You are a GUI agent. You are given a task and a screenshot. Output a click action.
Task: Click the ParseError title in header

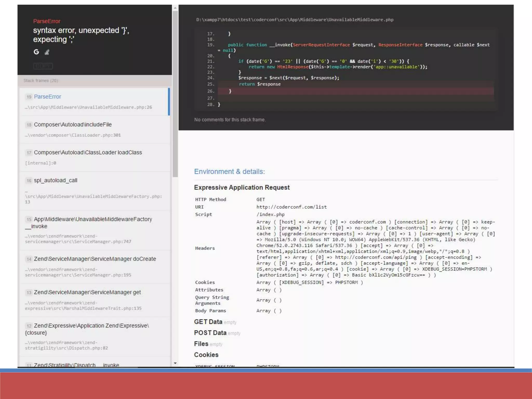point(47,21)
